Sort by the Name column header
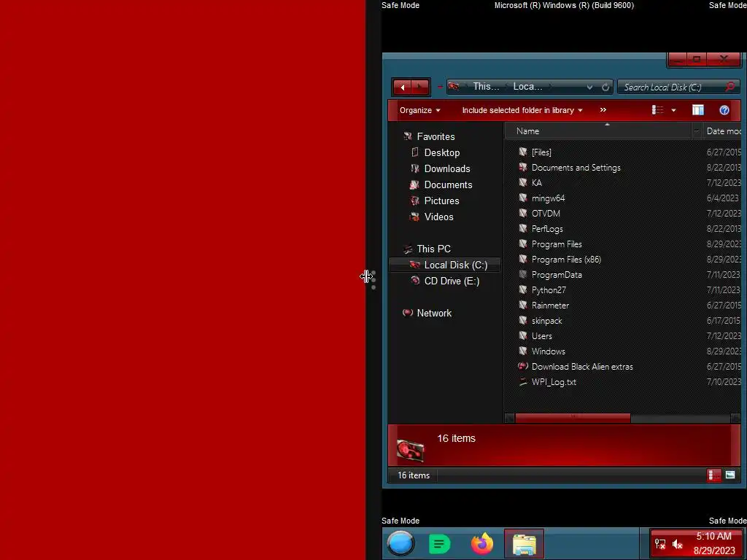Viewport: 747px width, 560px height. (x=597, y=131)
